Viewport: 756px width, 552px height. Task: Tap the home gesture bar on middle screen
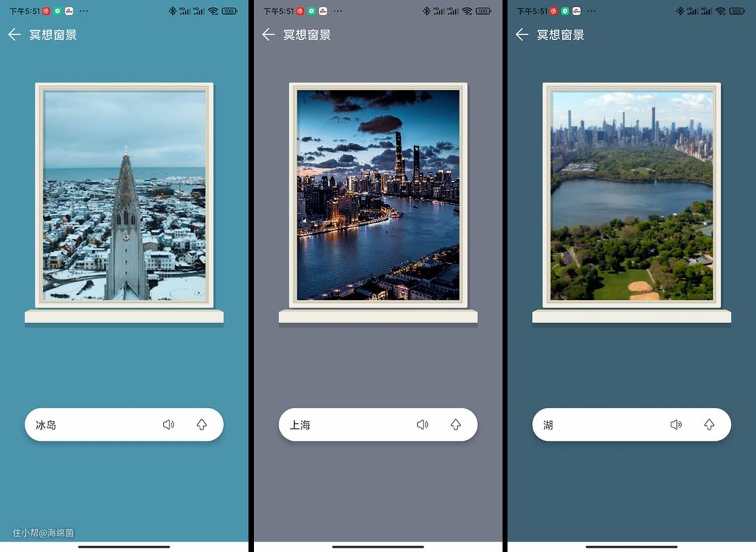coord(378,546)
